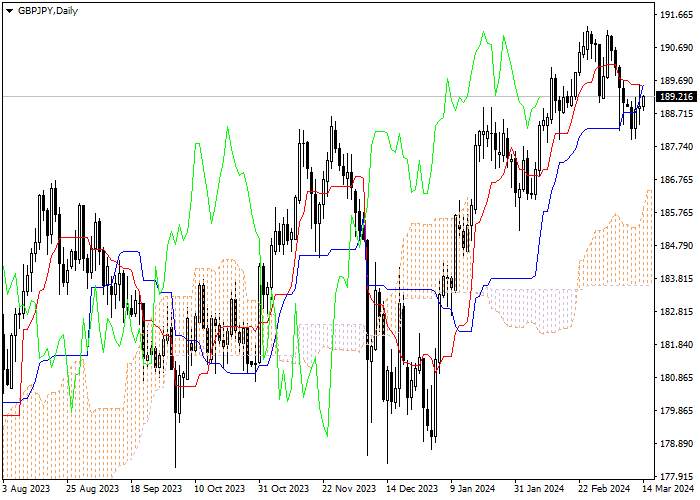This screenshot has width=700, height=500.
Task: Click the 22 Nov 2023 date label
Action: (349, 488)
